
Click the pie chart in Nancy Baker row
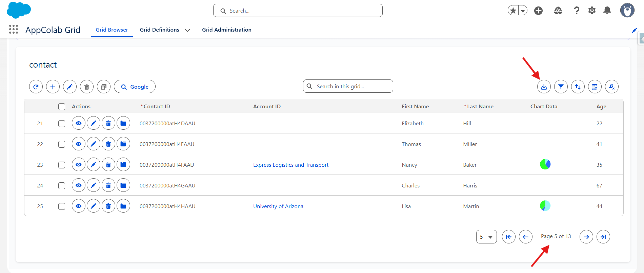point(545,164)
